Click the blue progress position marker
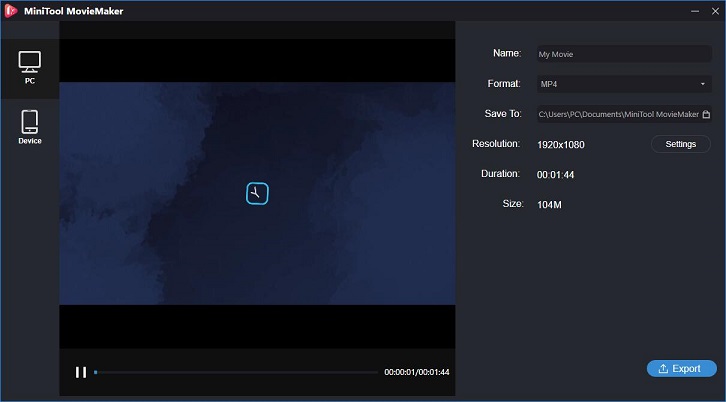The height and width of the screenshot is (402, 726). tap(95, 372)
